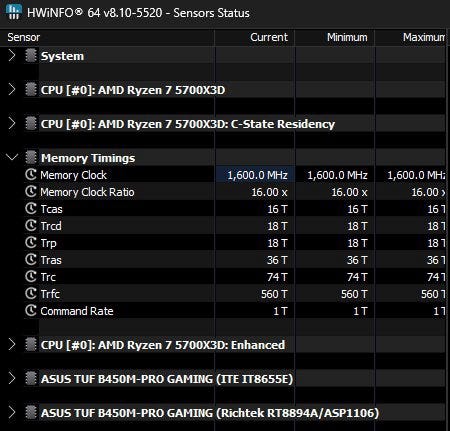
Task: Select the Memory Clock Ratio row
Action: [x=234, y=192]
